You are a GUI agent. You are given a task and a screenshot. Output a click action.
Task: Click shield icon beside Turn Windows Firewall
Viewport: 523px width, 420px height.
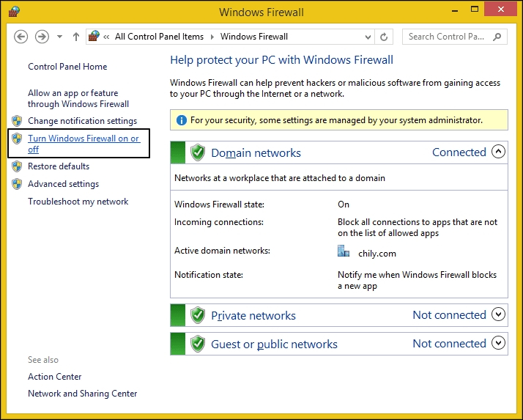[17, 139]
